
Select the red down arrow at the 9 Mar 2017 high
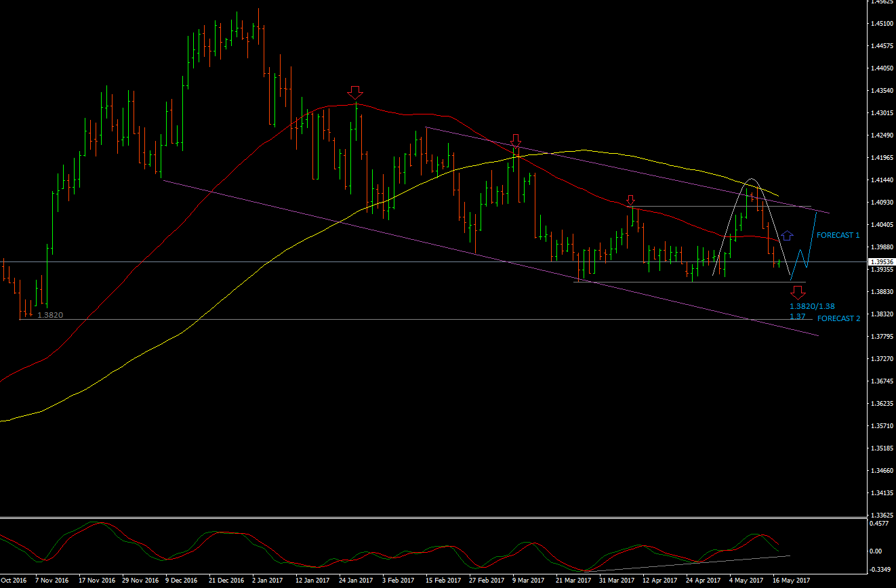coord(516,141)
